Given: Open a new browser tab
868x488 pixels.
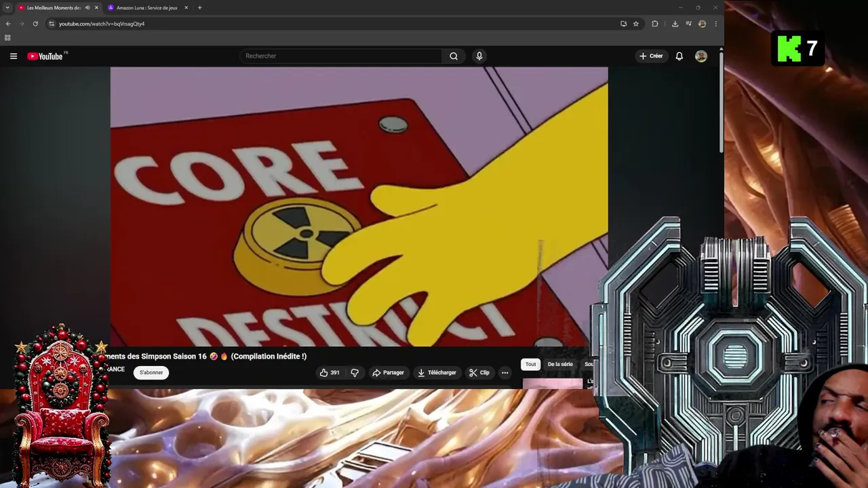Looking at the screenshot, I should (199, 7).
